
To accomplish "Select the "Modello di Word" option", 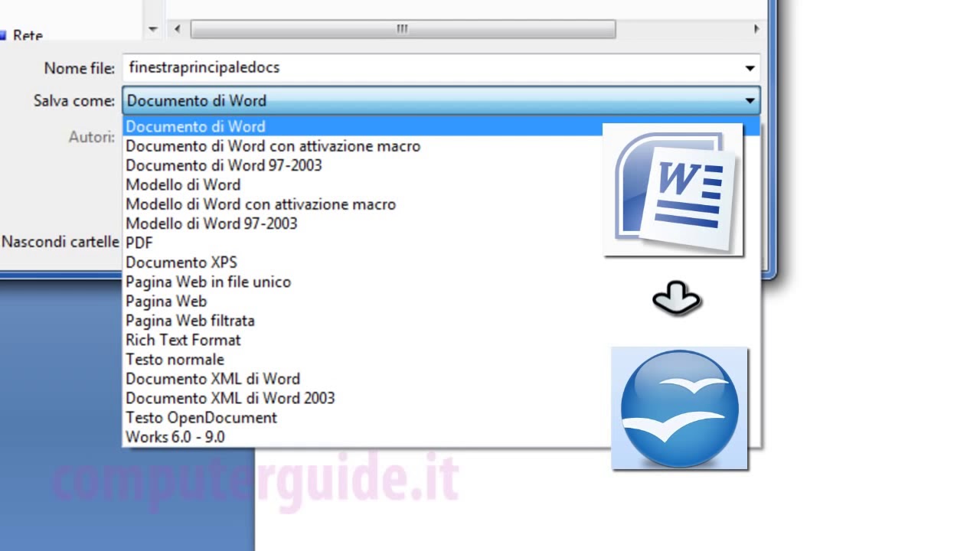I will pyautogui.click(x=441, y=184).
